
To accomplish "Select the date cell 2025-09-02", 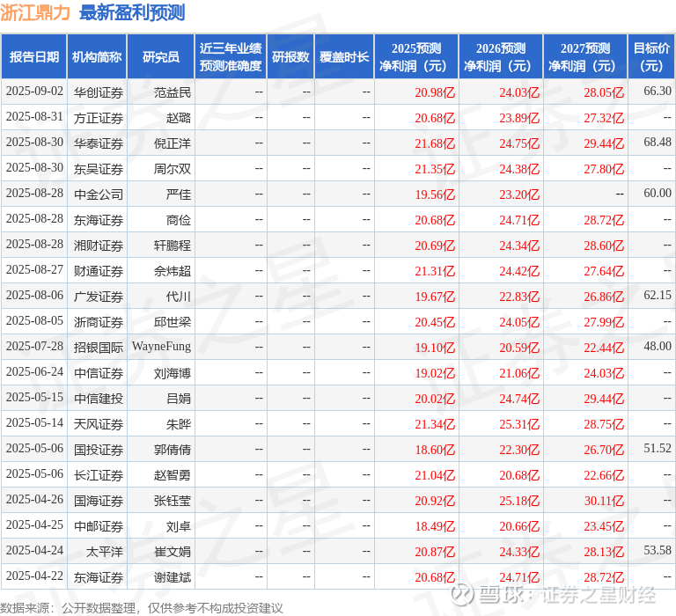I will 34,92.
